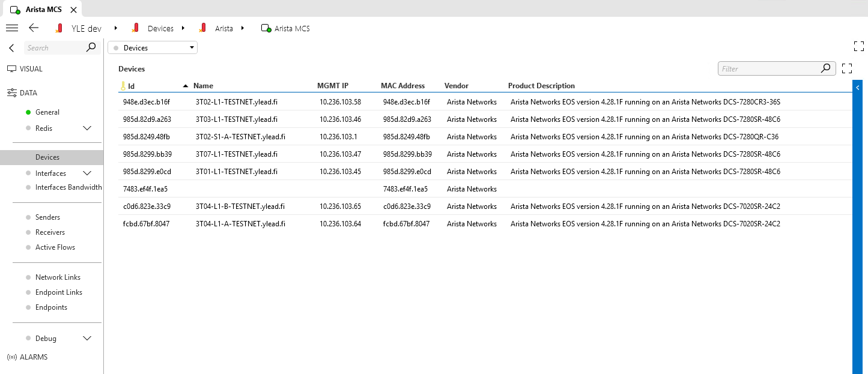Select Interfaces in the sidebar
This screenshot has width=868, height=374.
pyautogui.click(x=50, y=173)
